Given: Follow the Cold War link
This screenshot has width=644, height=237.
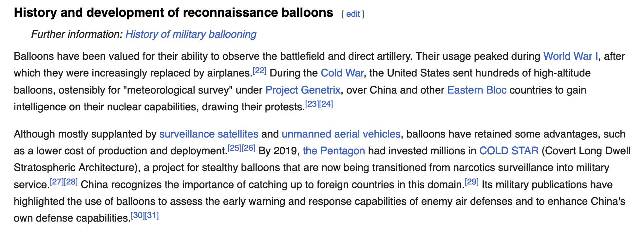Looking at the screenshot, I should [x=342, y=73].
